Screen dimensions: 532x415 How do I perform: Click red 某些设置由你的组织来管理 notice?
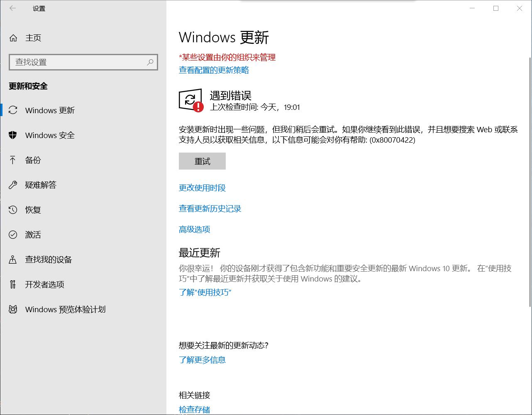227,57
